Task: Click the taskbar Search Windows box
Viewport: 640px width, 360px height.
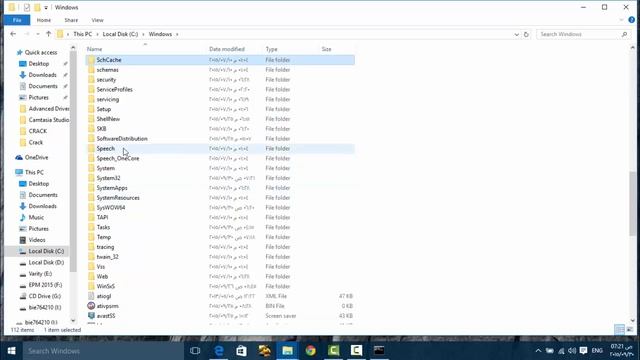Action: coord(102,351)
